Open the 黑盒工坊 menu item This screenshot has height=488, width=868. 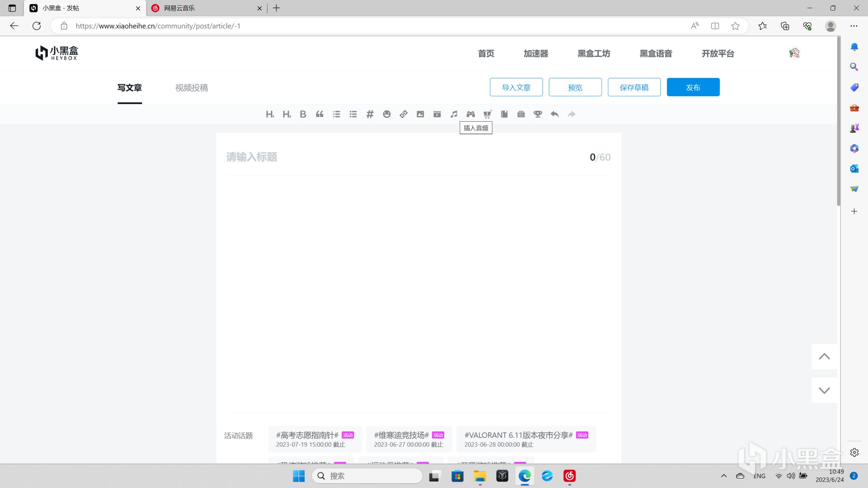point(594,53)
